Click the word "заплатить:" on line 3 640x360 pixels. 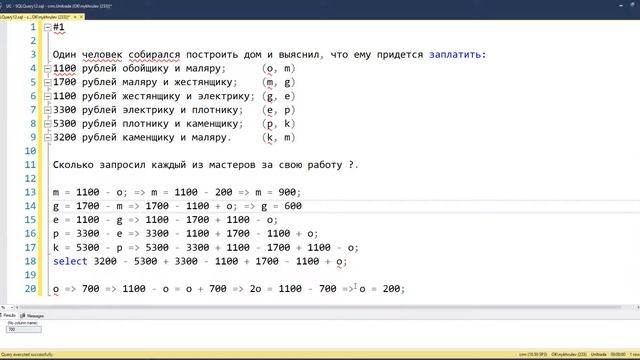[x=458, y=55]
